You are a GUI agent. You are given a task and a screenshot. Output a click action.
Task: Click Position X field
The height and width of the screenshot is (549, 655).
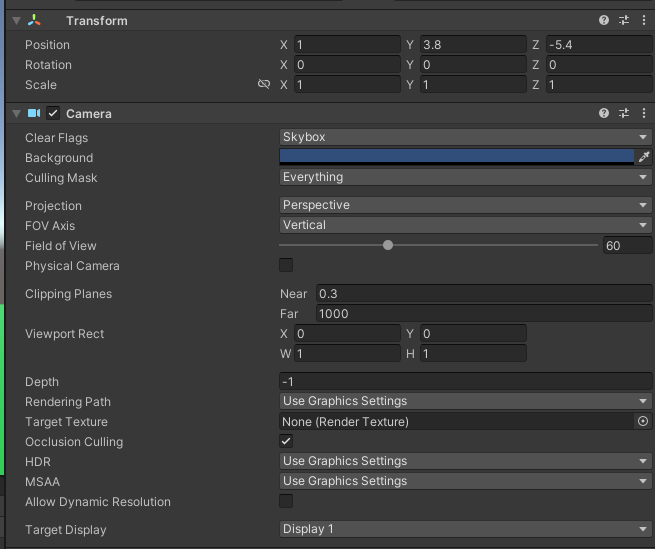point(347,44)
